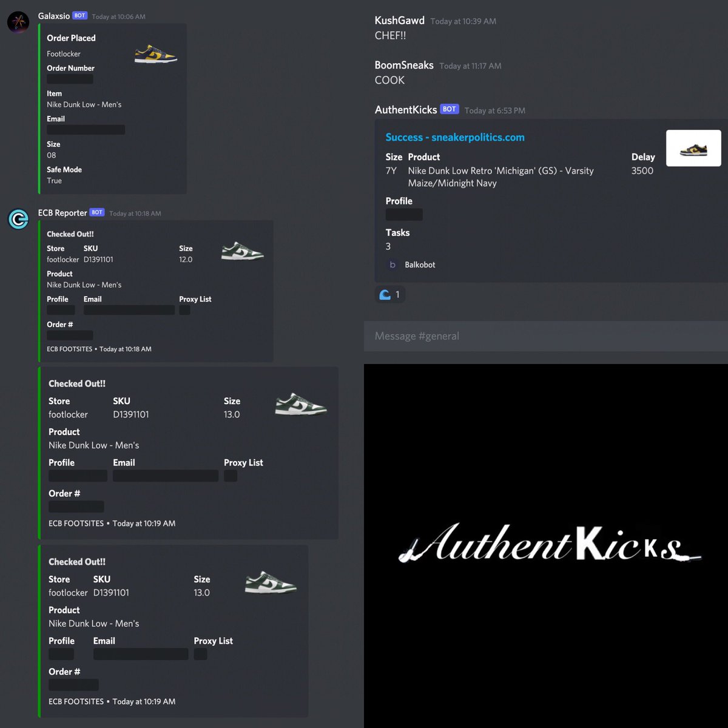Click the Today at 11:17 AM timestamp
Image resolution: width=728 pixels, height=728 pixels.
470,66
